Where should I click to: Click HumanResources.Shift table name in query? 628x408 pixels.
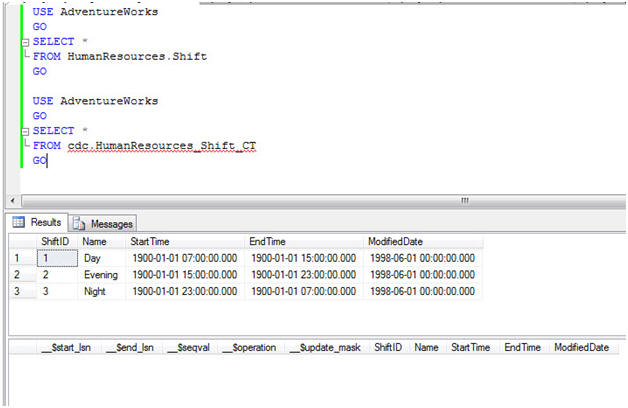point(137,56)
